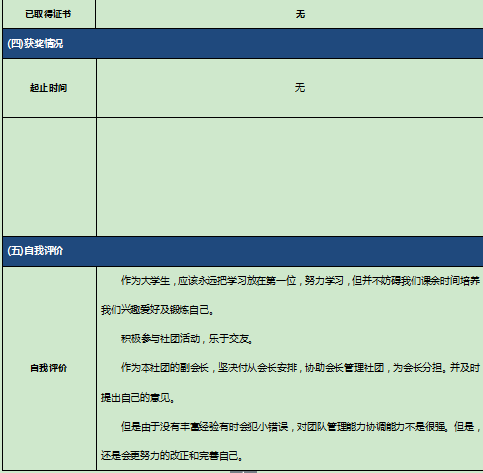Click the (五)自我评价 section header
The width and height of the screenshot is (483, 473).
[x=243, y=251]
